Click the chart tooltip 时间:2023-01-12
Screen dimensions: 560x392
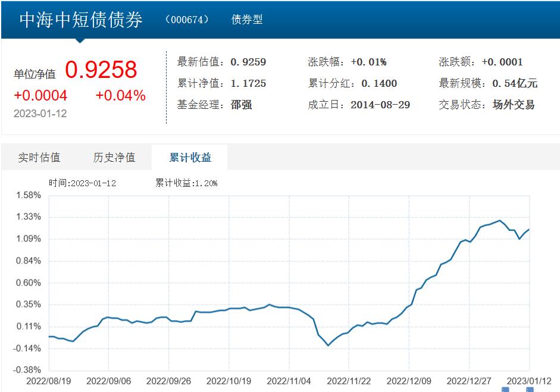tap(83, 183)
